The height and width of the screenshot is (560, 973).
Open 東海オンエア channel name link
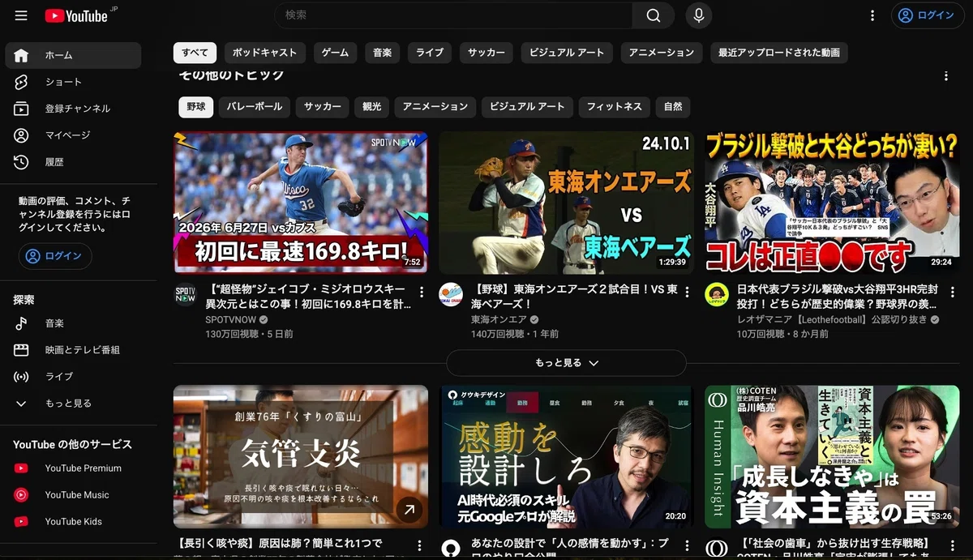pos(499,320)
